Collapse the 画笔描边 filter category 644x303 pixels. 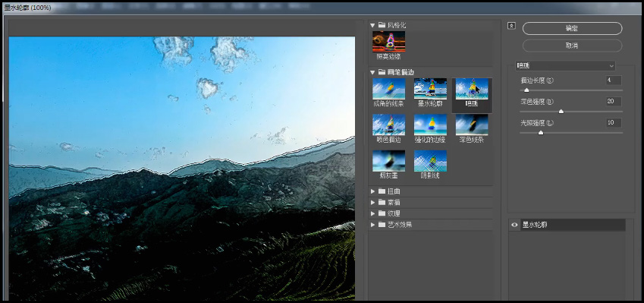coord(372,72)
